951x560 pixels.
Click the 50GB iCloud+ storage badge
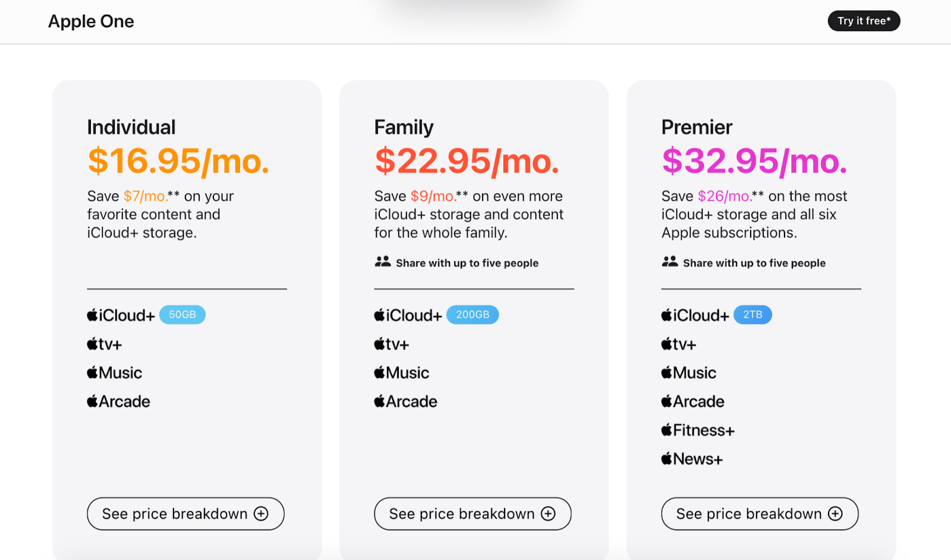pos(182,315)
